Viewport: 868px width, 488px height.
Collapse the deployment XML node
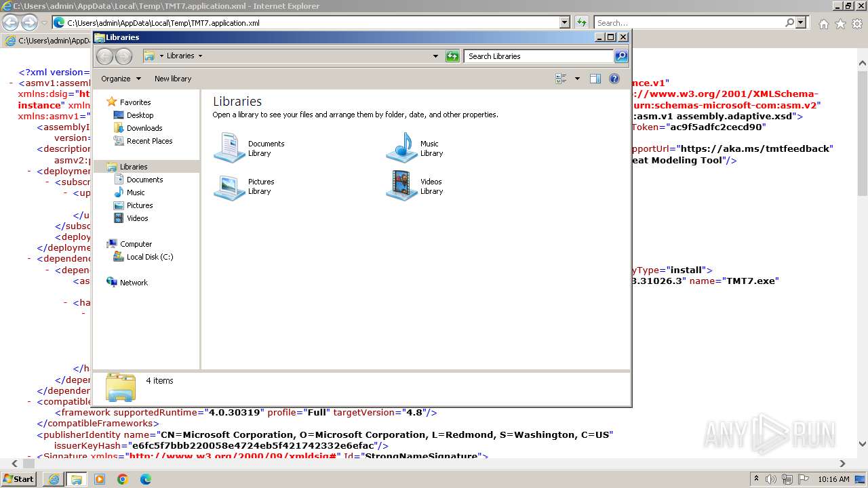click(x=31, y=171)
